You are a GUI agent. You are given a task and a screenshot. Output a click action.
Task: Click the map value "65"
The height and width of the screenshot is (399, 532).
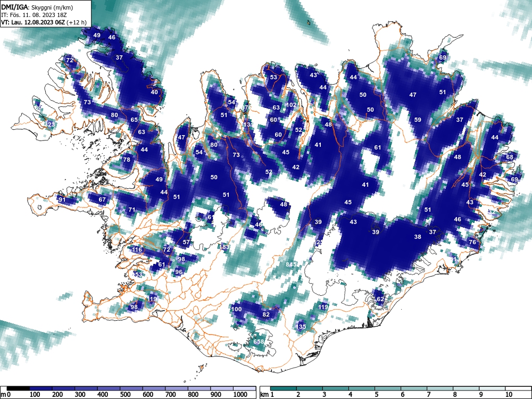pos(135,120)
